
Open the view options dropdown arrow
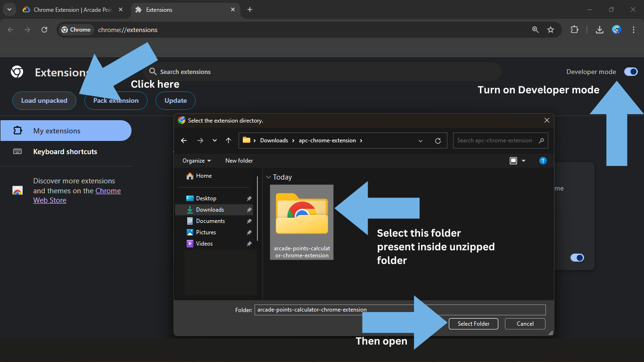click(x=523, y=161)
